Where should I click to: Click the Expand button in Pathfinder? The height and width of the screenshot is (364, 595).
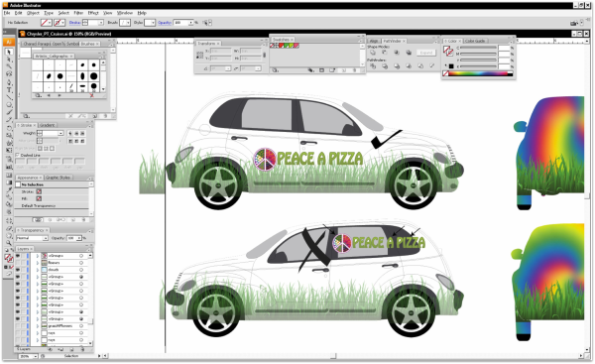point(426,53)
